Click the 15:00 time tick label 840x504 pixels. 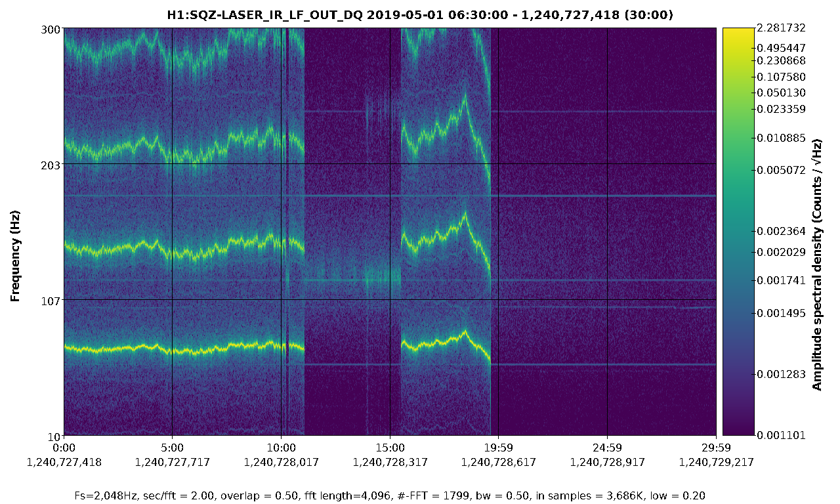(390, 449)
